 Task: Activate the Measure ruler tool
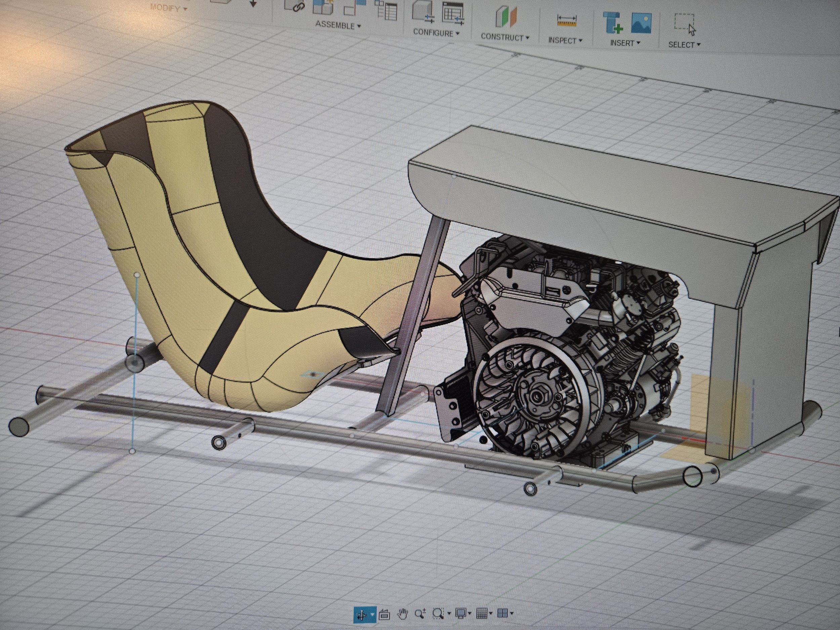pos(566,21)
